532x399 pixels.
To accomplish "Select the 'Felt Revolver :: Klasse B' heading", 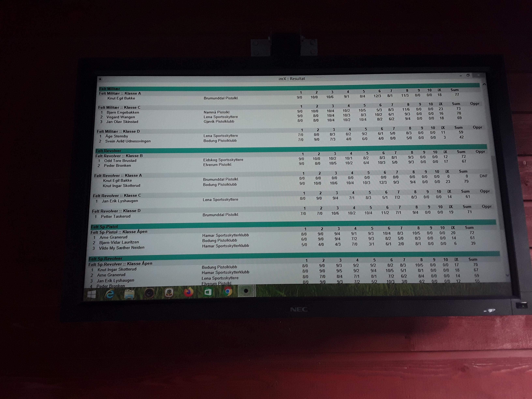I will tap(119, 156).
